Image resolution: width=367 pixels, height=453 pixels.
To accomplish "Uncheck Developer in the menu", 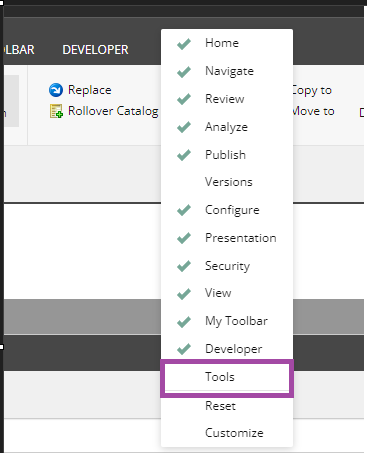I will 227,349.
